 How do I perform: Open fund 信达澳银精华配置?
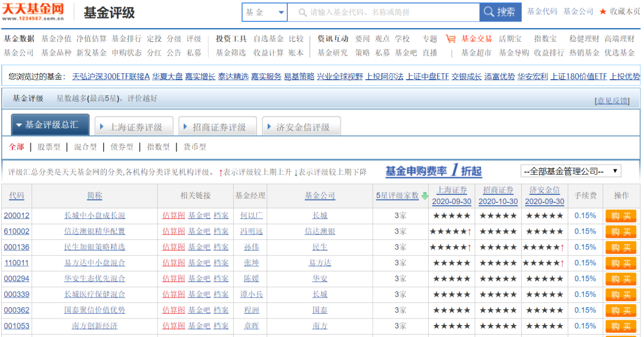tap(94, 231)
